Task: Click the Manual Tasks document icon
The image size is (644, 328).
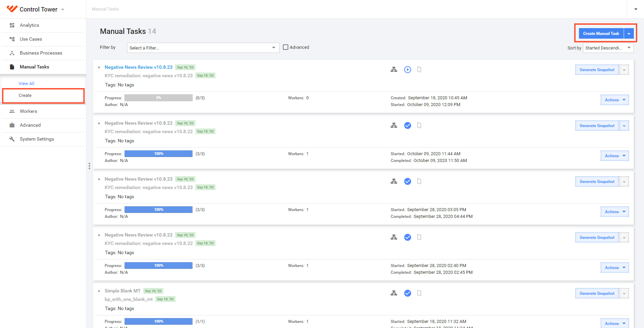Action: pyautogui.click(x=12, y=67)
